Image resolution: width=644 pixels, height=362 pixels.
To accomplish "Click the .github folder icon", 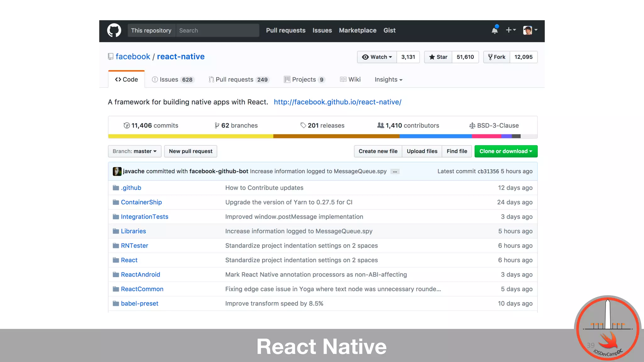I will coord(116,188).
